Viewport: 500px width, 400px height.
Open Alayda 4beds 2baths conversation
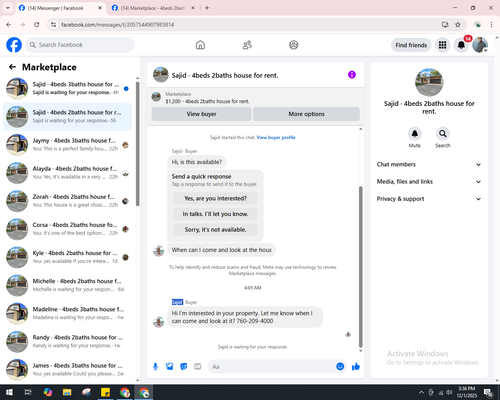tap(67, 173)
